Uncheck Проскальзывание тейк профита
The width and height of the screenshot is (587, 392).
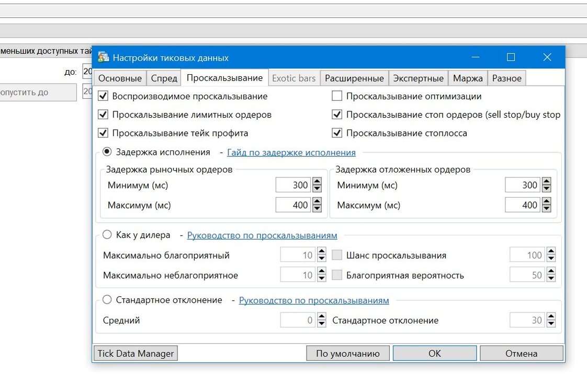tap(103, 133)
